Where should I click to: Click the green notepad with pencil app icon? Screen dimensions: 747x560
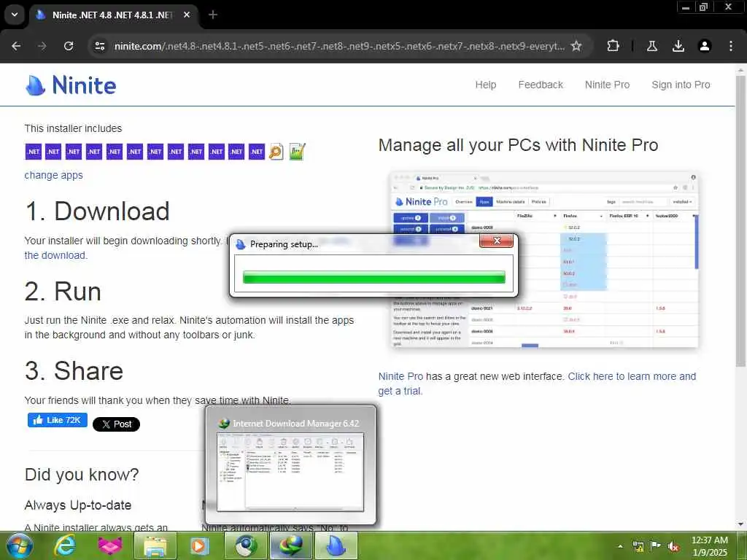point(297,152)
